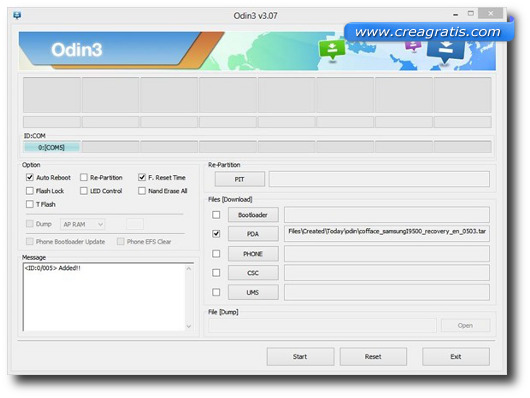Click the CSC file button
This screenshot has width=530, height=398.
(x=253, y=273)
